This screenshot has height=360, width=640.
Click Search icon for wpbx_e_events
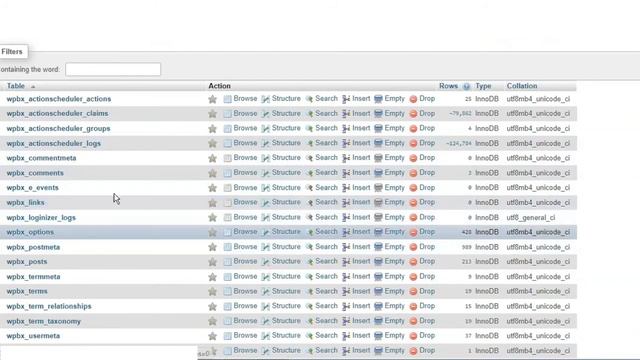pyautogui.click(x=309, y=188)
